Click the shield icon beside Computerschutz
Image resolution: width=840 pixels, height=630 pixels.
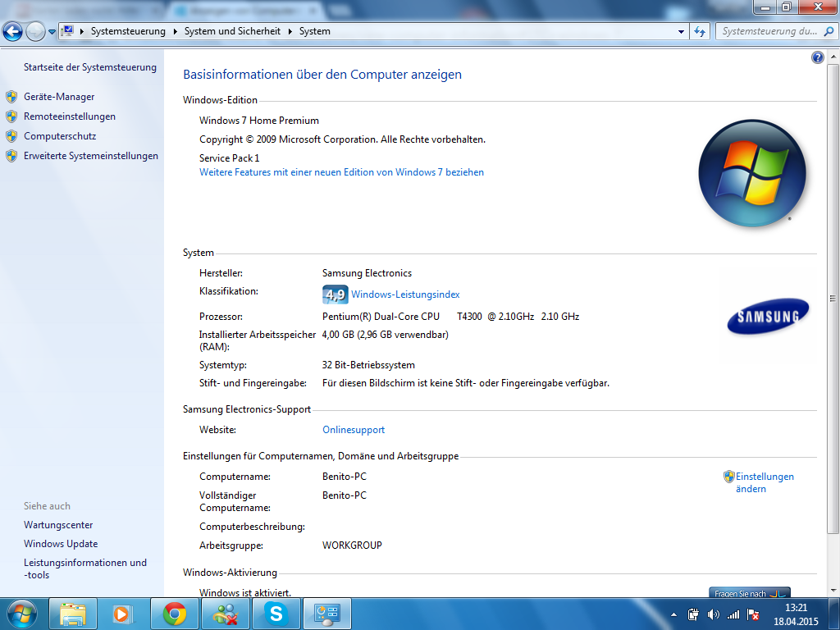[11, 136]
